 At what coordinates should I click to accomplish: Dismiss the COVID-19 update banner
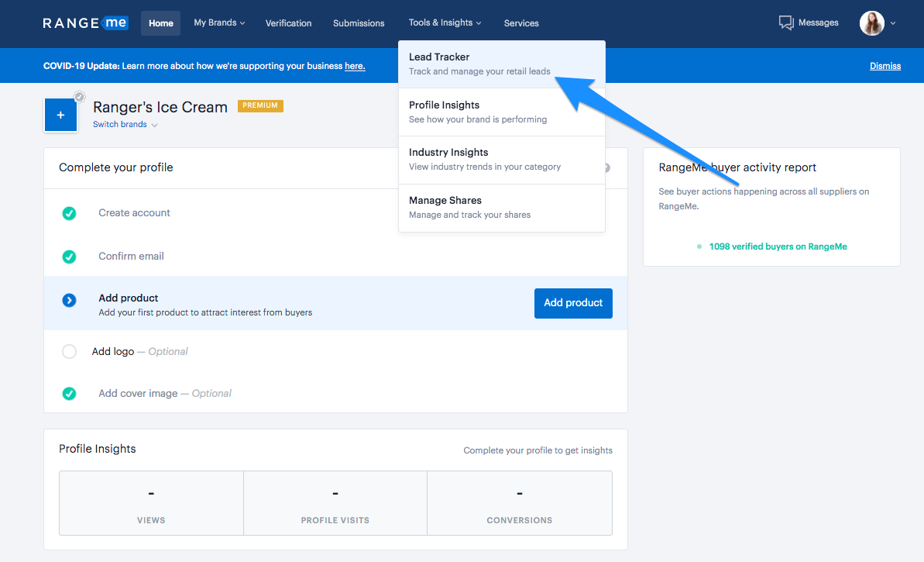885,66
